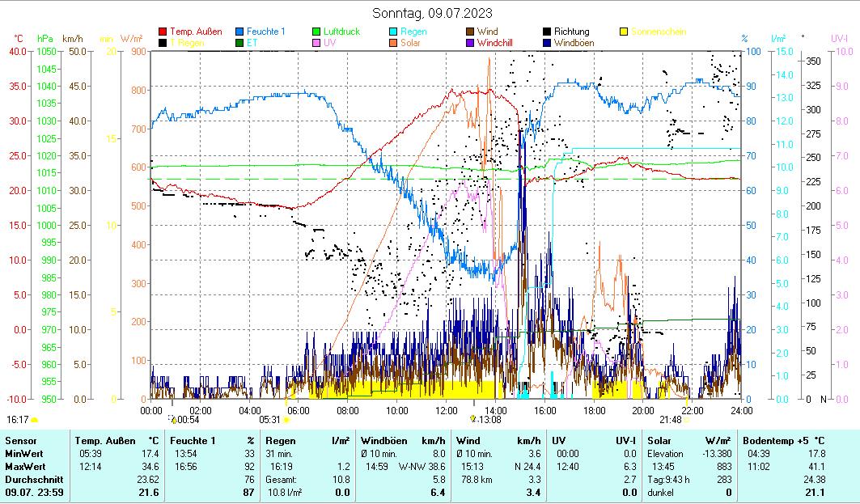Viewport: 860px width, 504px height.
Task: Click the cyan Regen legend square
Action: [x=394, y=32]
